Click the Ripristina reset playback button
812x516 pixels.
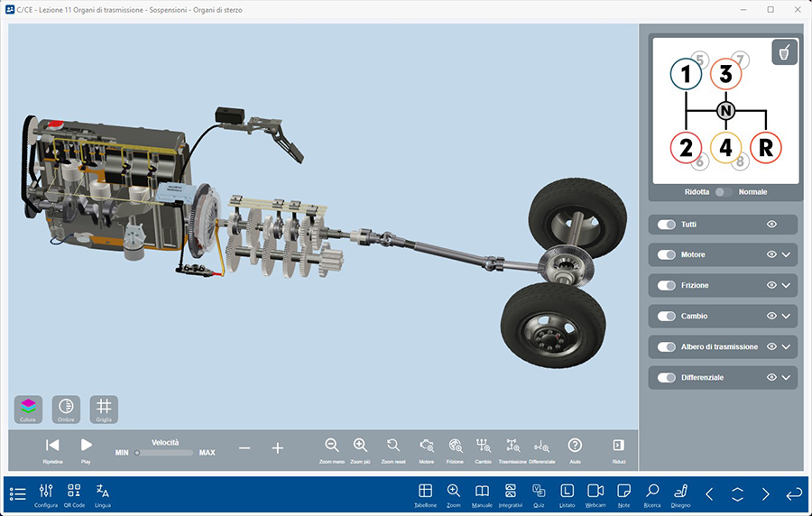pos(52,445)
